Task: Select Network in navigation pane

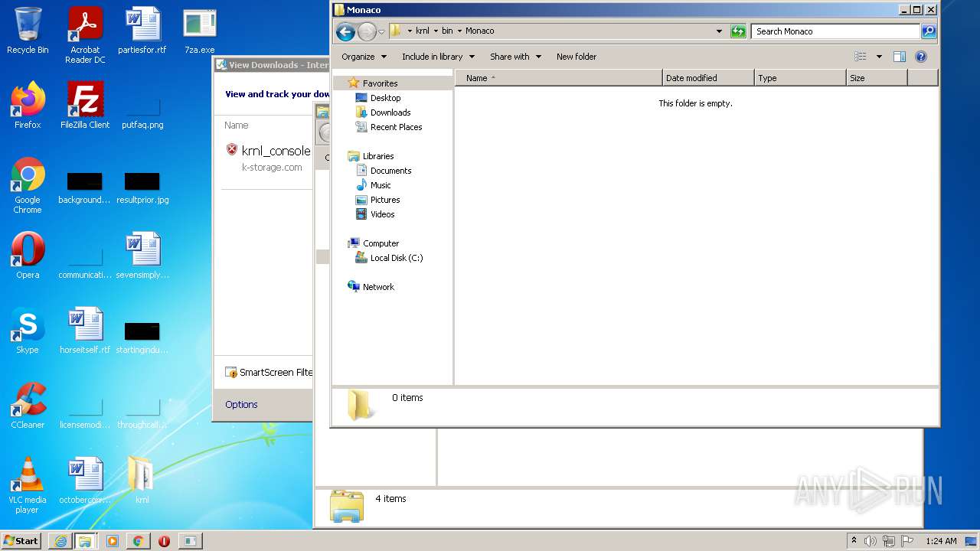Action: pos(378,286)
